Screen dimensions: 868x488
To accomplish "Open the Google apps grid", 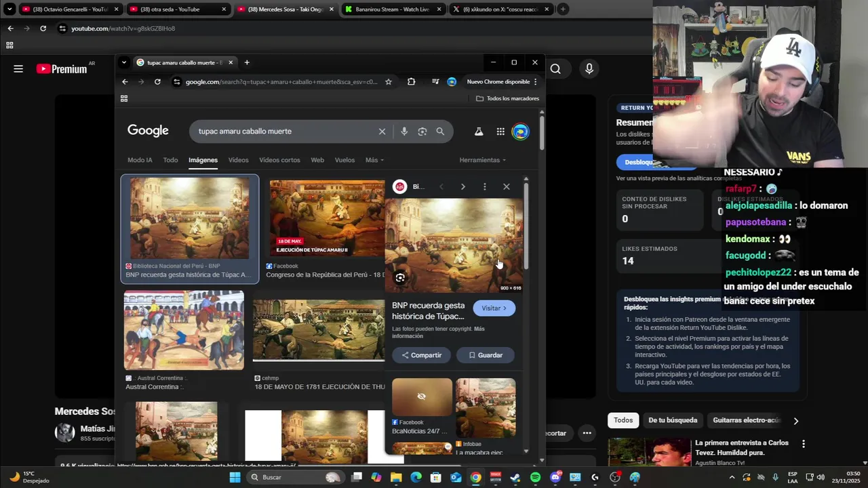I will click(500, 131).
